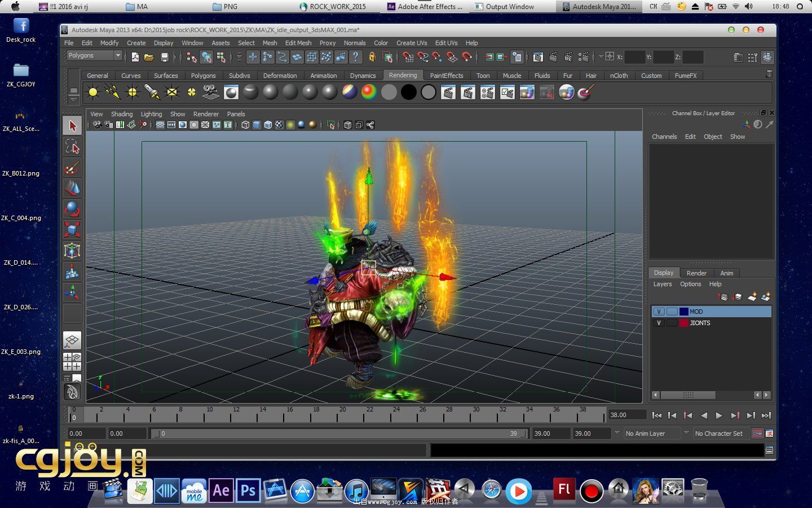
Task: Create an ambient light from shelf
Action: coord(93,92)
